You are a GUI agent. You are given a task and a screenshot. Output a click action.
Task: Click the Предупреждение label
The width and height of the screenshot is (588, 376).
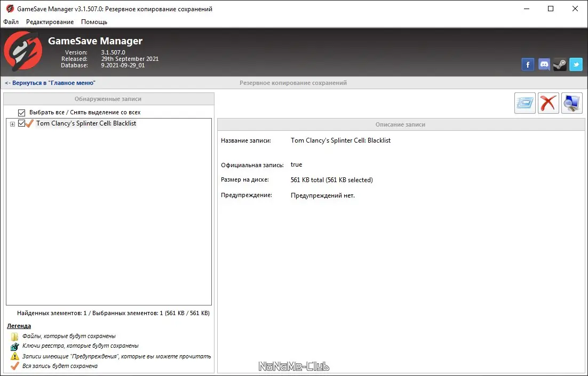[247, 195]
